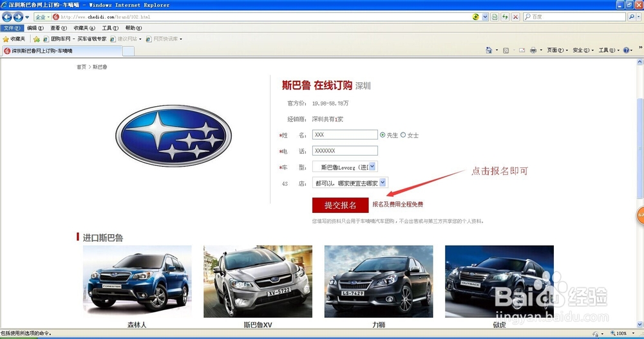Click the Home icon in command bar
Viewport: 644px width, 339px height.
coord(488,50)
